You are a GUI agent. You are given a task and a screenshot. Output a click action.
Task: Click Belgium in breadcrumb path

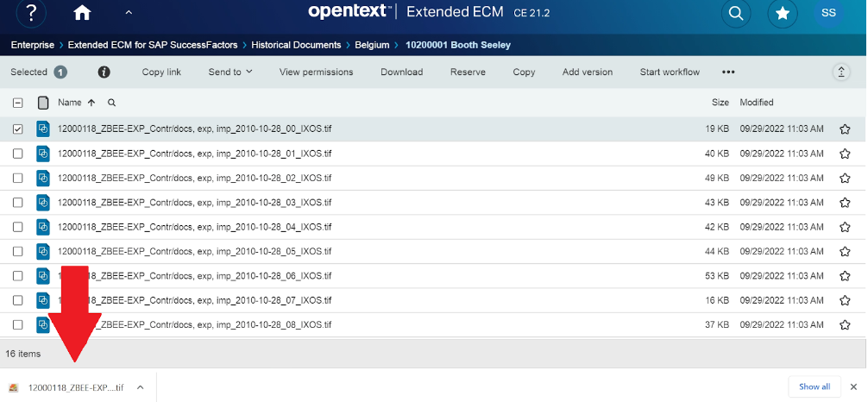(x=368, y=44)
